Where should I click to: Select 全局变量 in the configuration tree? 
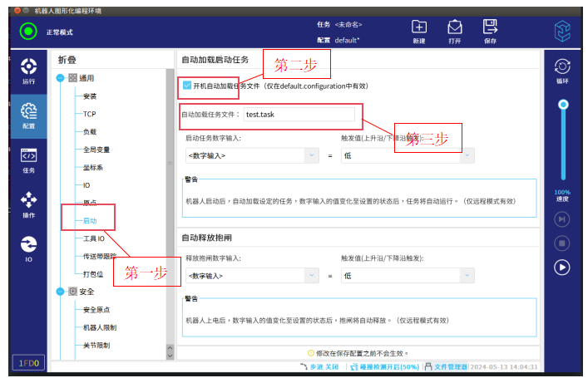(96, 150)
